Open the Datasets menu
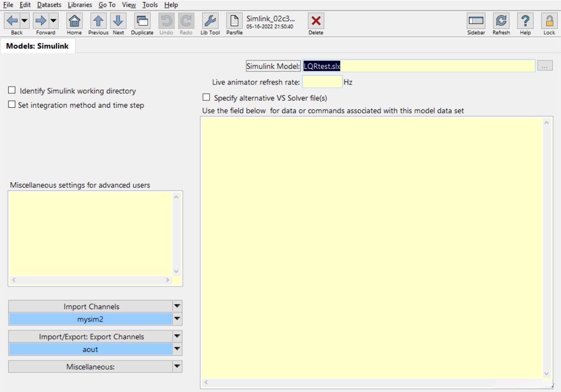 click(49, 5)
